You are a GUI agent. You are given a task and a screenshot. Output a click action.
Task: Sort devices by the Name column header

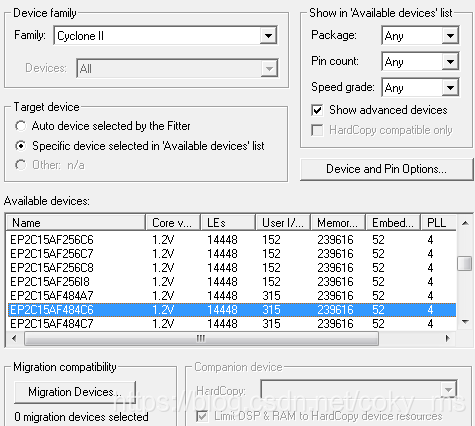[76, 223]
